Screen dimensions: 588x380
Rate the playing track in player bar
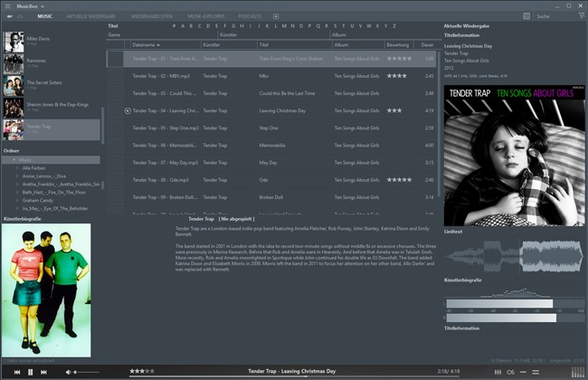point(142,371)
